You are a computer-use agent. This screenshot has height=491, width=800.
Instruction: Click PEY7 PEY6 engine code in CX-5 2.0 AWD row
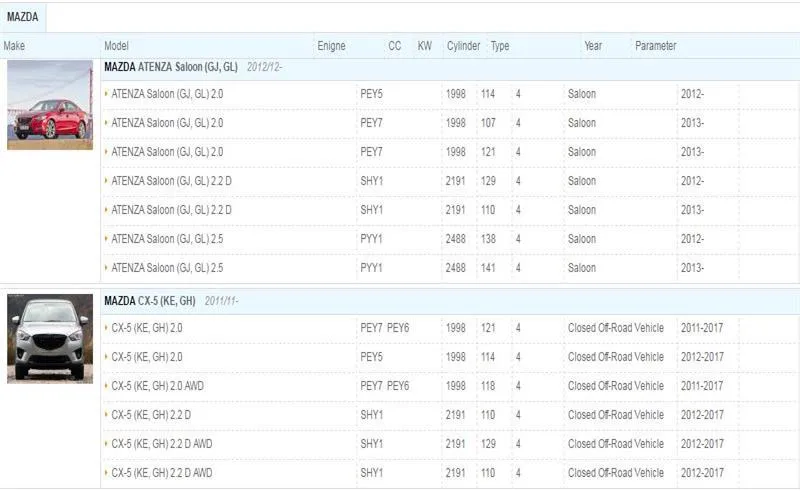[x=385, y=386]
